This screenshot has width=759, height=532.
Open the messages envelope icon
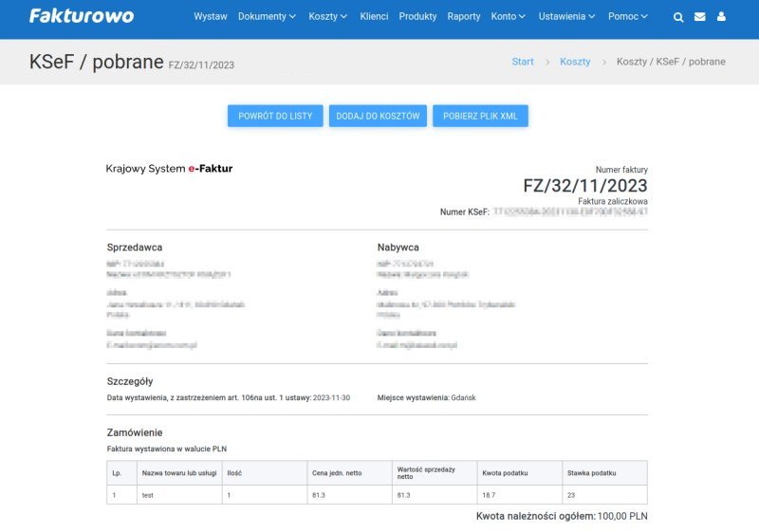click(699, 16)
